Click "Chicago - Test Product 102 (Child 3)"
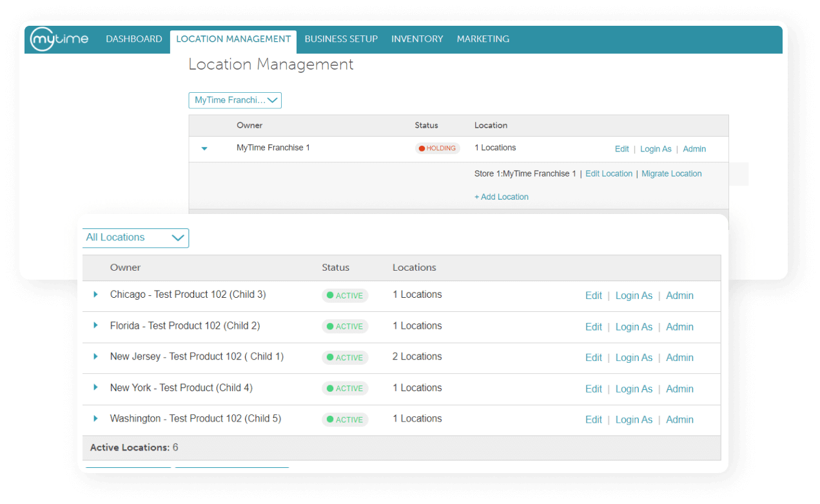The image size is (820, 504). pyautogui.click(x=188, y=295)
